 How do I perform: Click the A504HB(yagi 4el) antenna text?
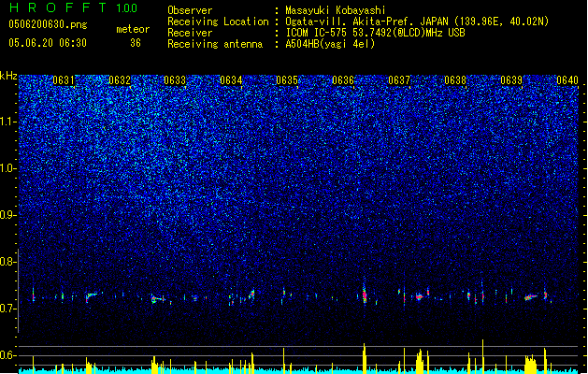[330, 44]
